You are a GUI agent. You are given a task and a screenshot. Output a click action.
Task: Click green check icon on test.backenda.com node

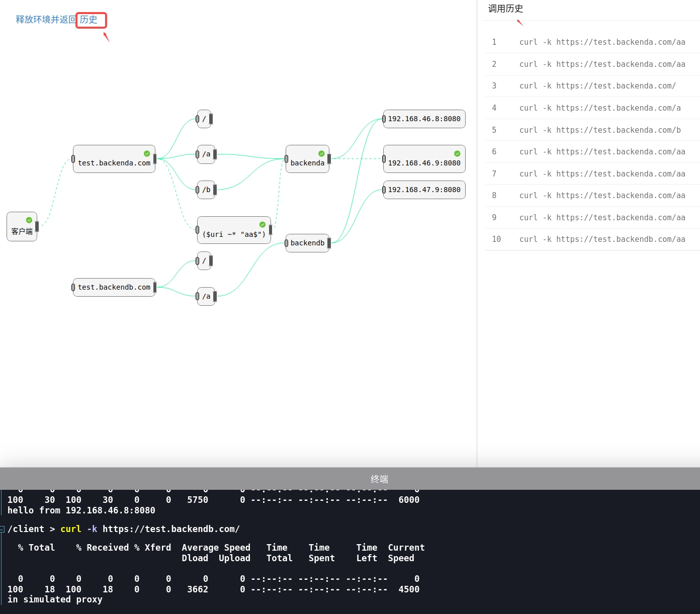(147, 154)
